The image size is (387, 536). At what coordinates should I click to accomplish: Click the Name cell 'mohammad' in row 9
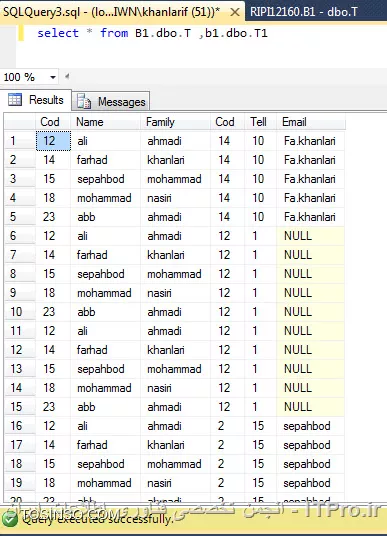pos(106,293)
